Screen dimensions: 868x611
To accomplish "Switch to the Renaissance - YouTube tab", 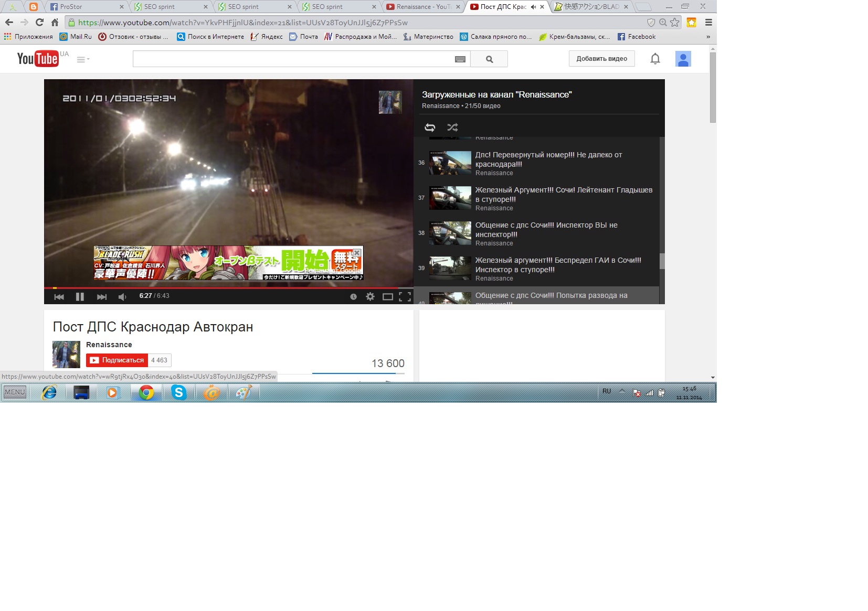I will (x=423, y=7).
